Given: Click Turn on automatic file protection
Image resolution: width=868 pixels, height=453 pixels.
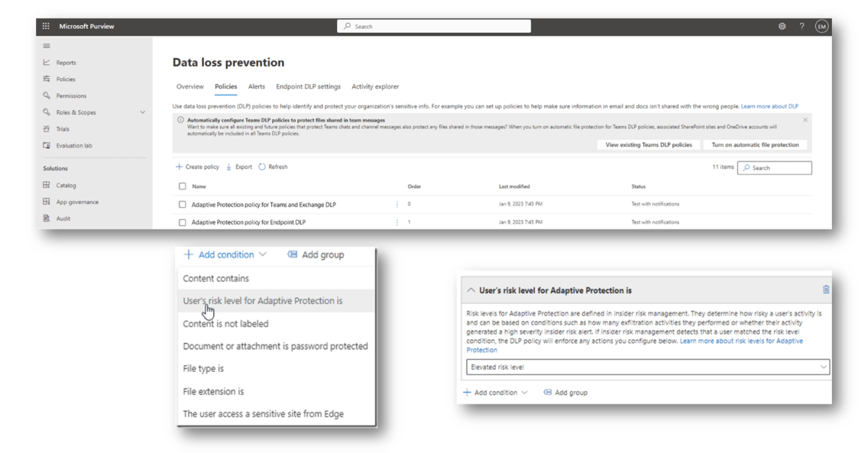Looking at the screenshot, I should click(x=754, y=145).
